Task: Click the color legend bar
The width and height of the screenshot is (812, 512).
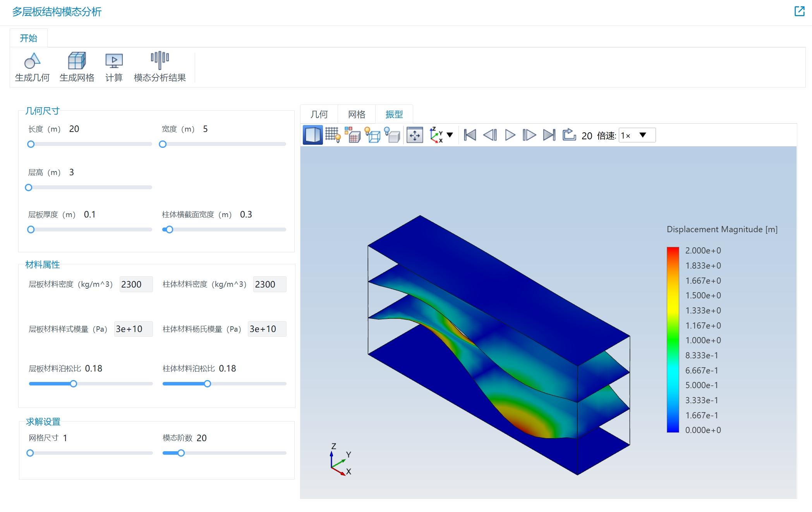Action: pos(673,340)
